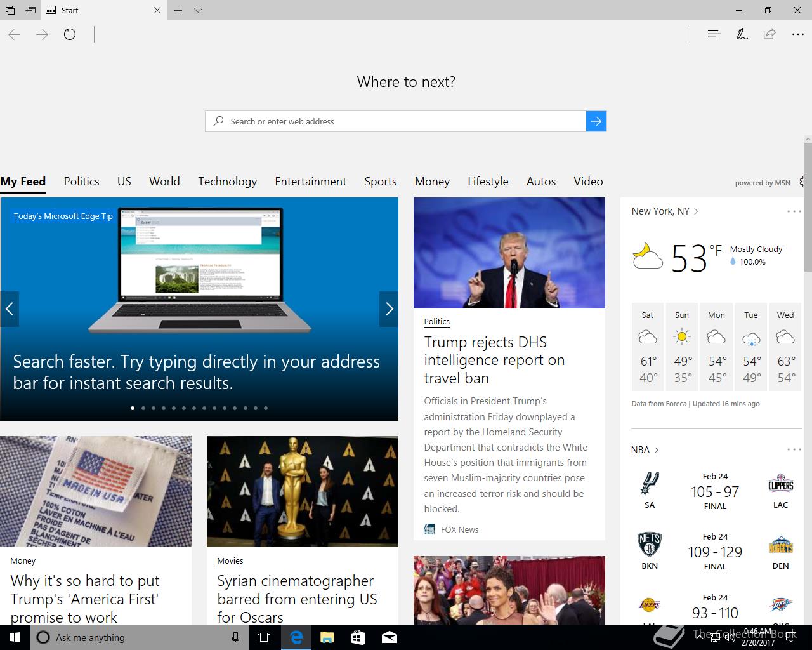Viewport: 812px width, 650px height.
Task: Show tab previews chevron
Action: (198, 10)
